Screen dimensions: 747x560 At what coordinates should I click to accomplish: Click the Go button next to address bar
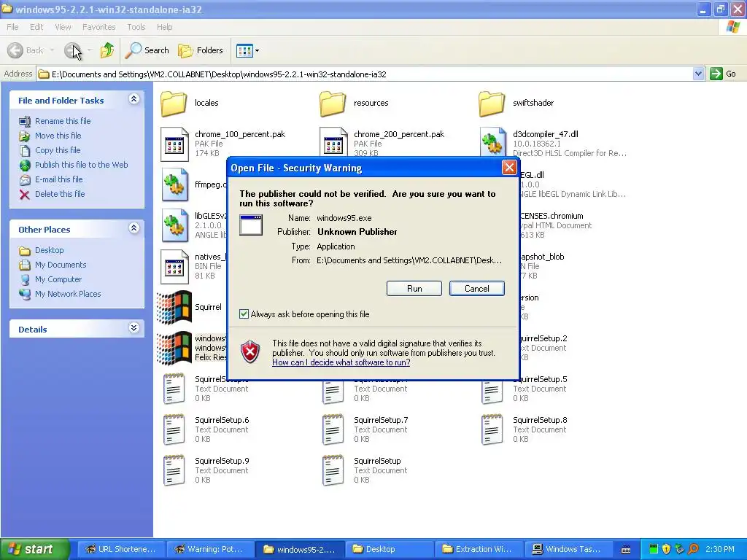pos(723,74)
